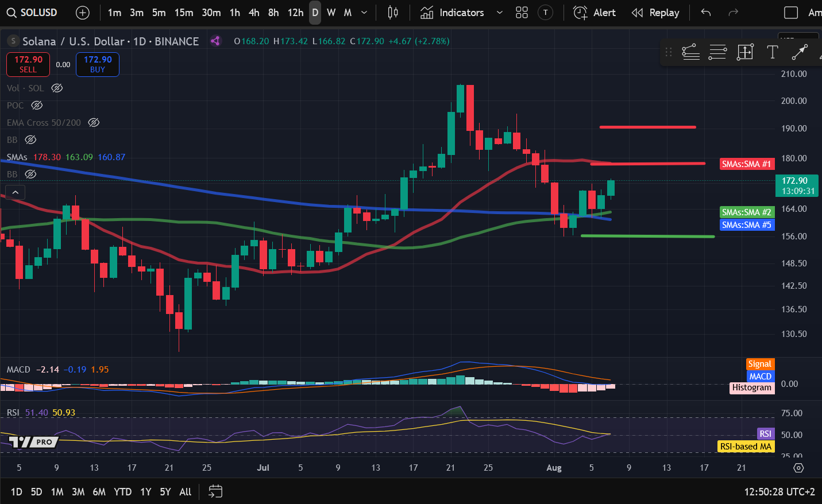Click the blue MACD label
The width and height of the screenshot is (822, 504).
[x=760, y=377]
